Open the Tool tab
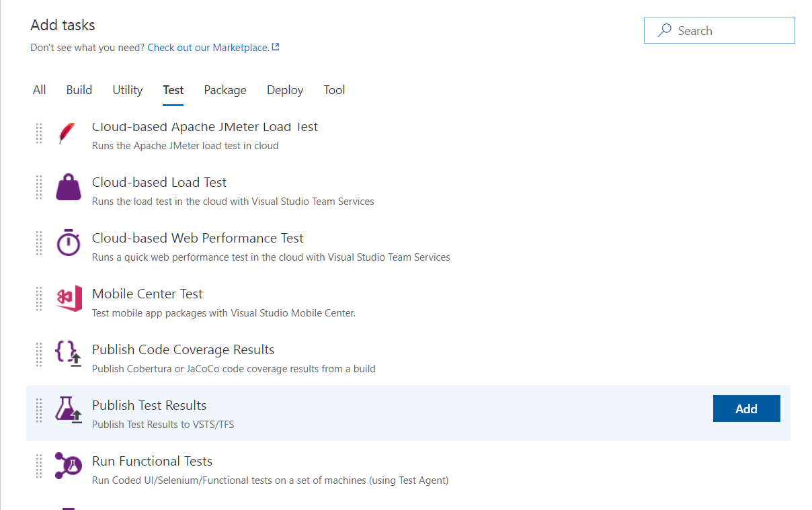 [334, 90]
